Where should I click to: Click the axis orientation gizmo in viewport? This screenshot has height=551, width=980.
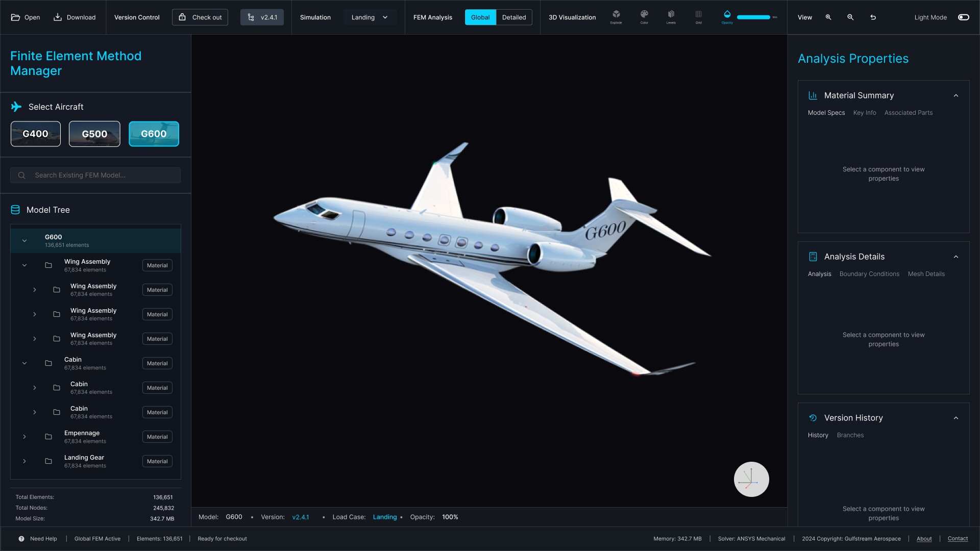coord(751,480)
